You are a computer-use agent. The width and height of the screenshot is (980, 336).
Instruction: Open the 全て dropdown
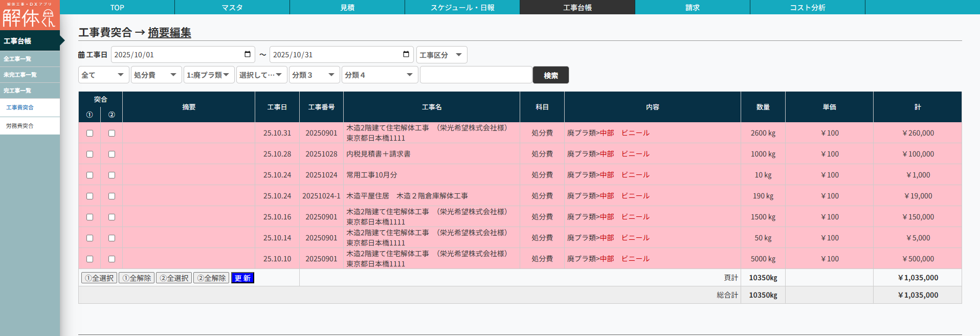pyautogui.click(x=103, y=75)
